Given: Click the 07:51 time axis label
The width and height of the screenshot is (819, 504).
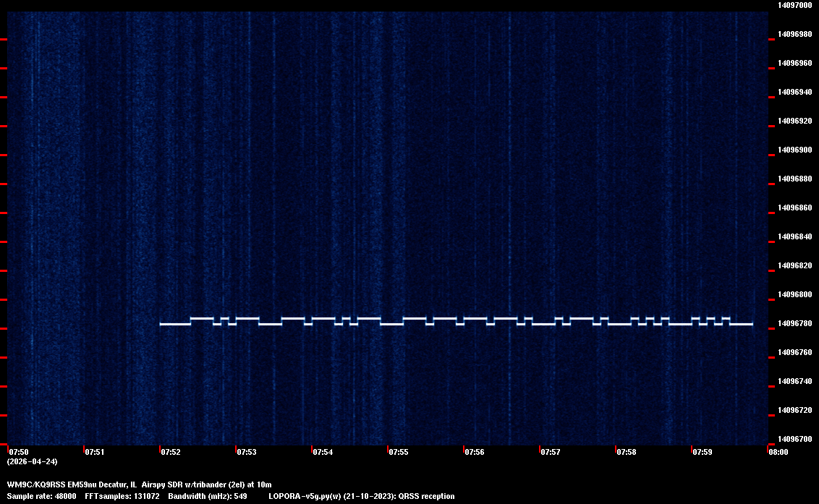Looking at the screenshot, I should coord(95,452).
